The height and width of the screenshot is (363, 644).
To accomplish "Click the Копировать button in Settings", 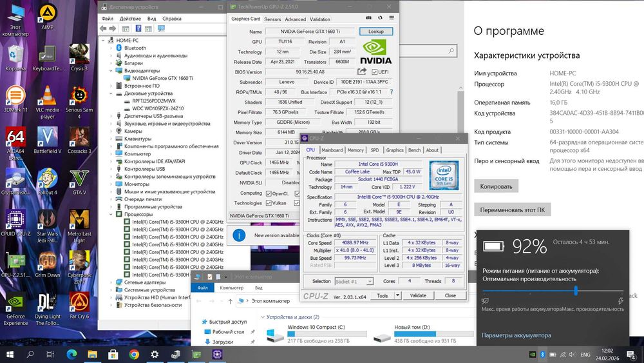I will [x=496, y=186].
